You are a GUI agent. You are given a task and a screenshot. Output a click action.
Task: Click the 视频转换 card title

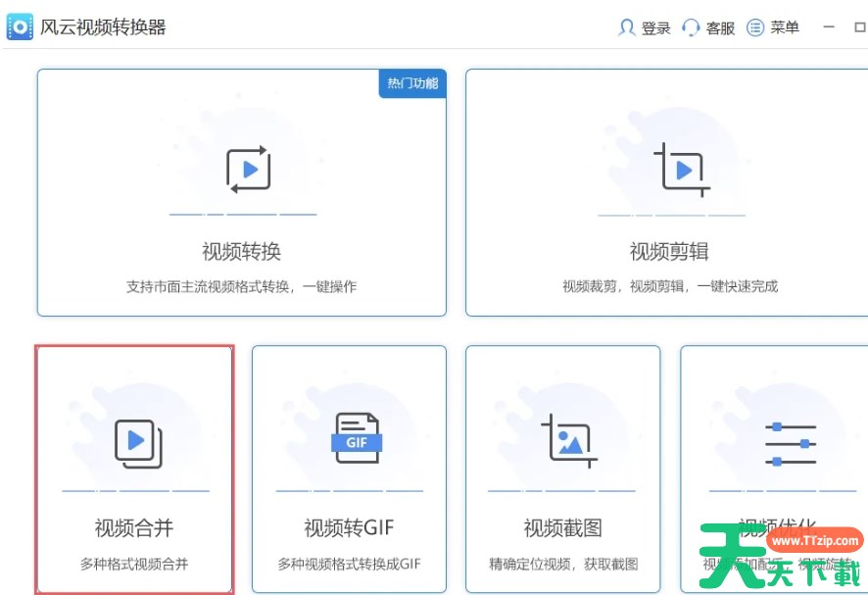pos(241,252)
